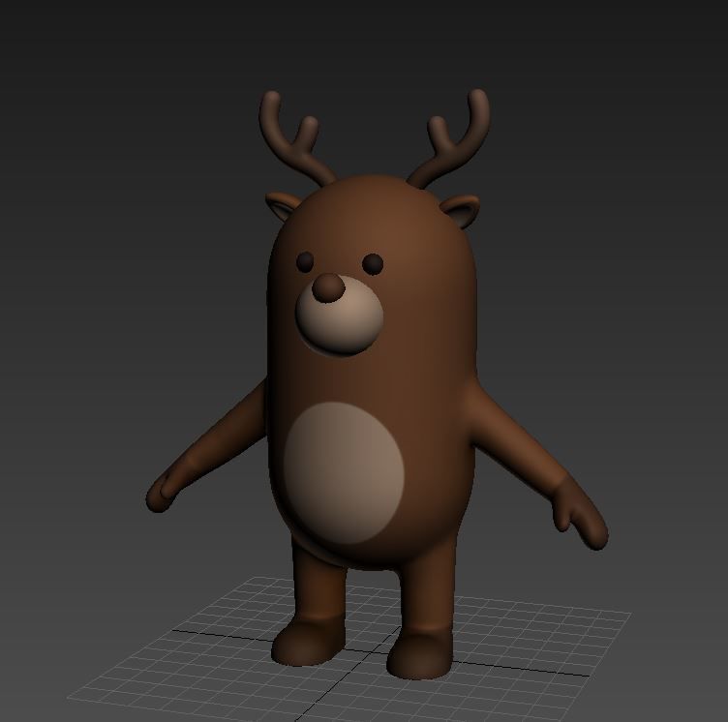Click the reindeer's viewer-right foot
The image size is (728, 722).
tap(421, 652)
